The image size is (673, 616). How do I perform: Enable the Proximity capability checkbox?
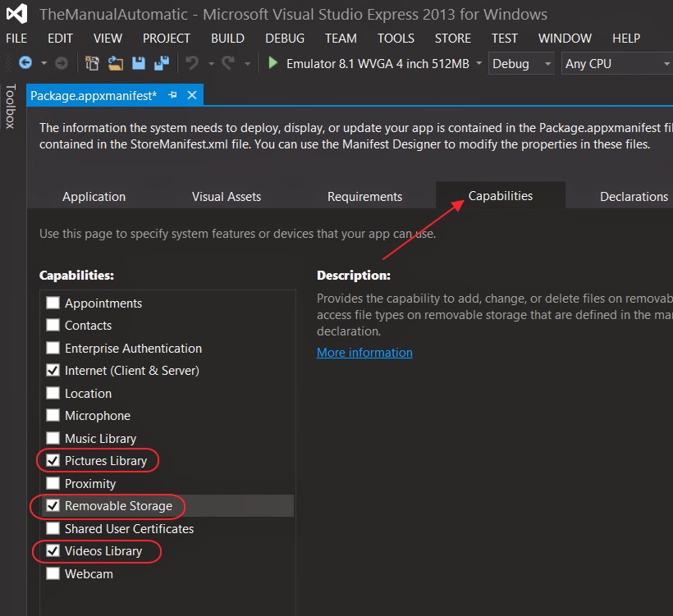pos(53,483)
